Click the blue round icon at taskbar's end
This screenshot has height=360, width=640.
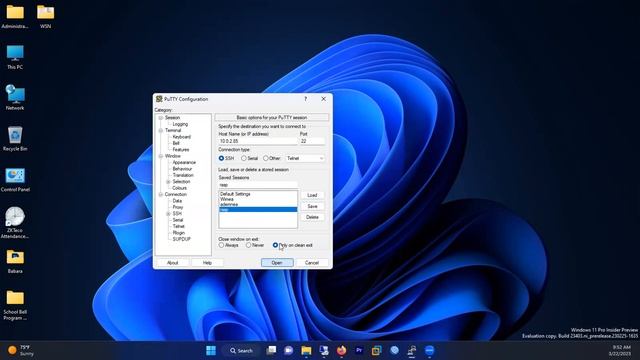click(x=429, y=350)
